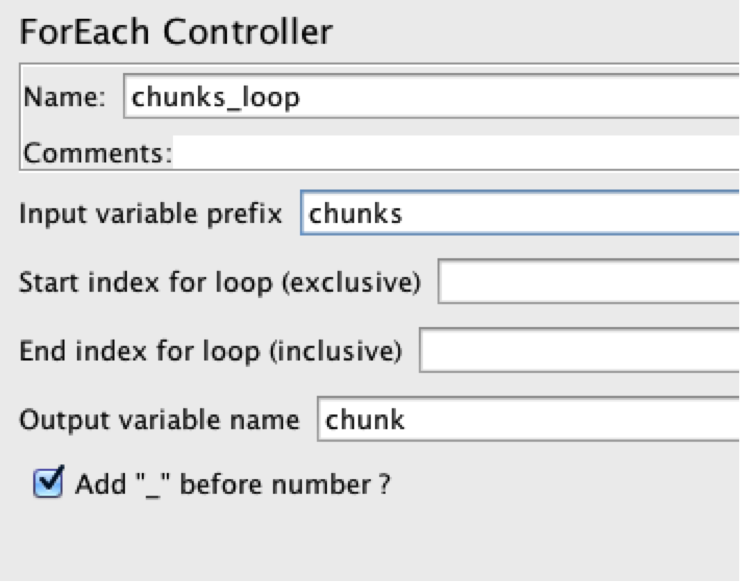Click the checkmark inside the blue checkbox

point(50,479)
